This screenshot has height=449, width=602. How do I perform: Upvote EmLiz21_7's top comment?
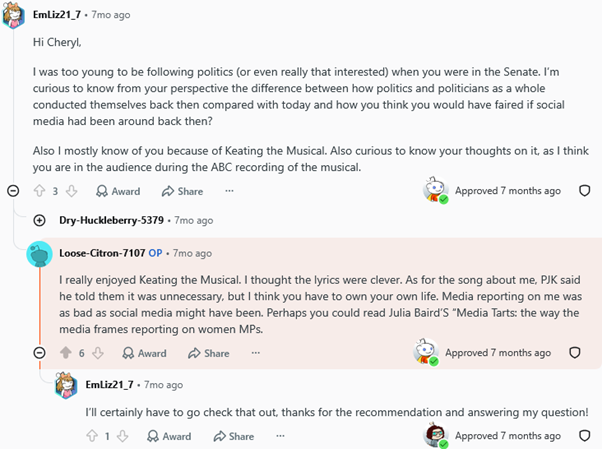point(39,191)
